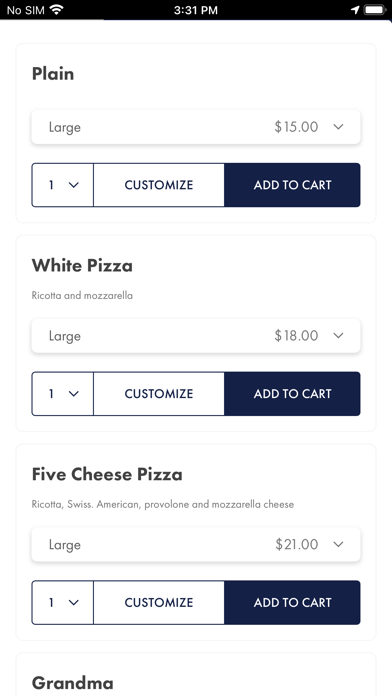The width and height of the screenshot is (392, 696).
Task: Open the Five Cheese Pizza size dropdown
Action: [x=196, y=544]
